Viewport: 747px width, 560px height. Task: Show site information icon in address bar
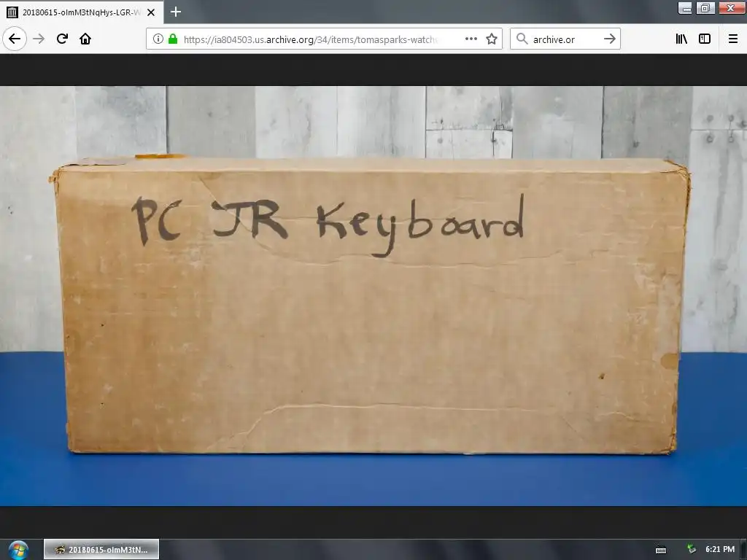(158, 39)
